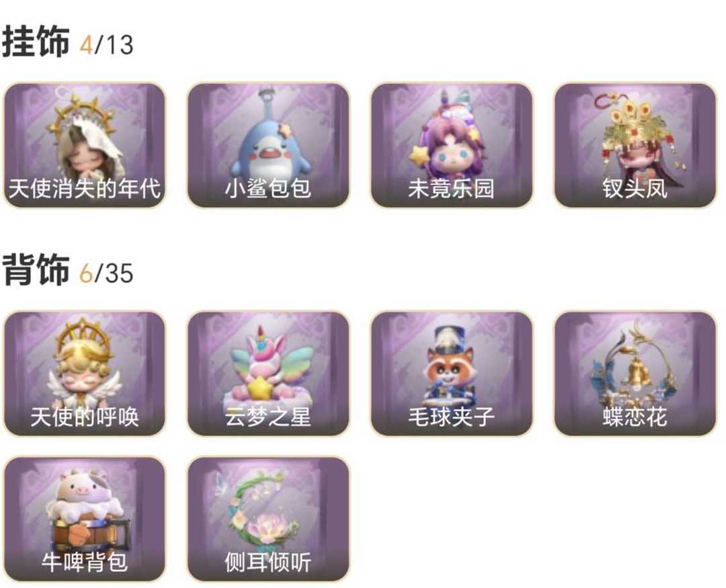Click the 6/35 back accessory count
Screen dimensions: 726x588
tap(106, 273)
